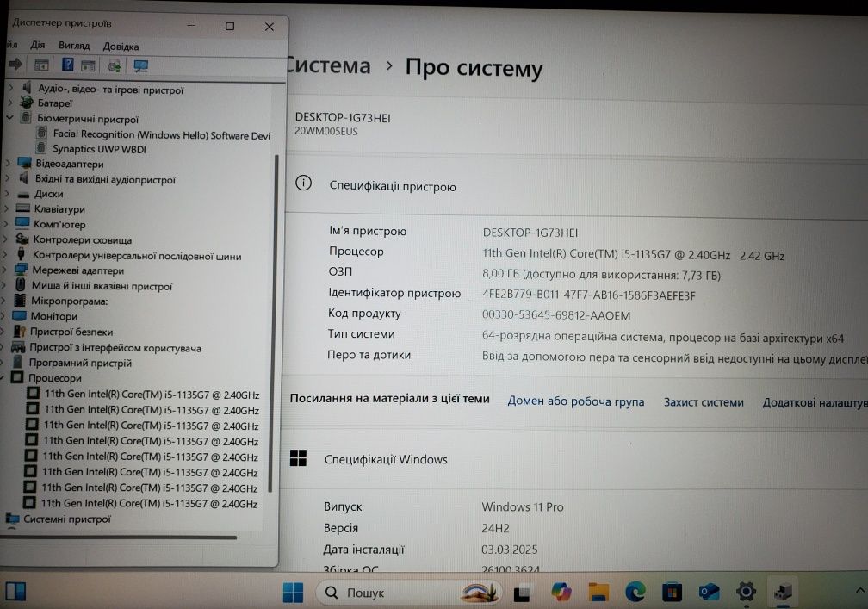Select Контролери універсальної послідовної шини node

point(137,256)
